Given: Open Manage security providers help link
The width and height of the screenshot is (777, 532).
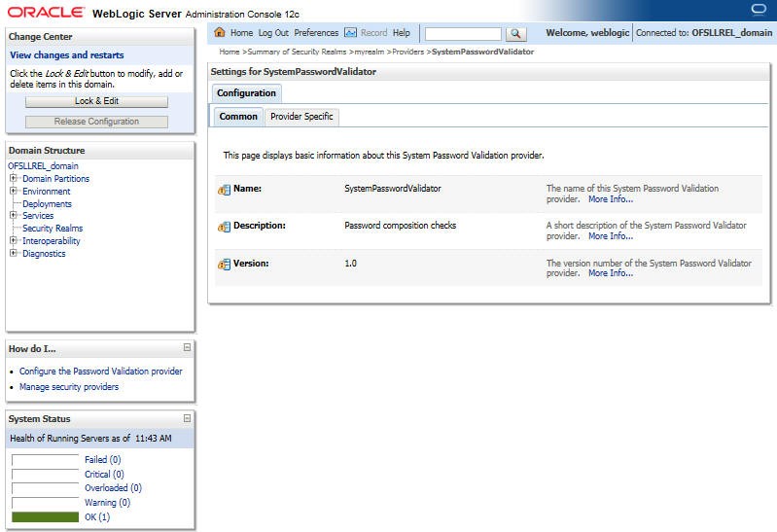Looking at the screenshot, I should (x=69, y=387).
